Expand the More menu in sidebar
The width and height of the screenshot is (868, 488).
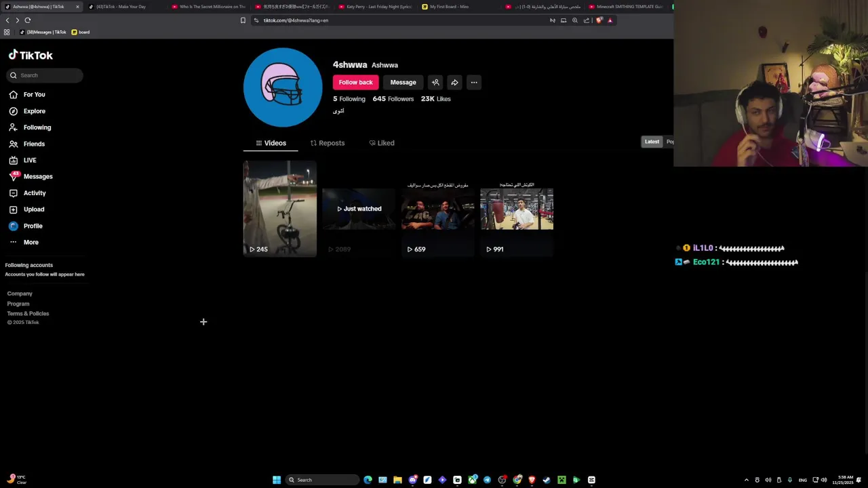(x=24, y=242)
